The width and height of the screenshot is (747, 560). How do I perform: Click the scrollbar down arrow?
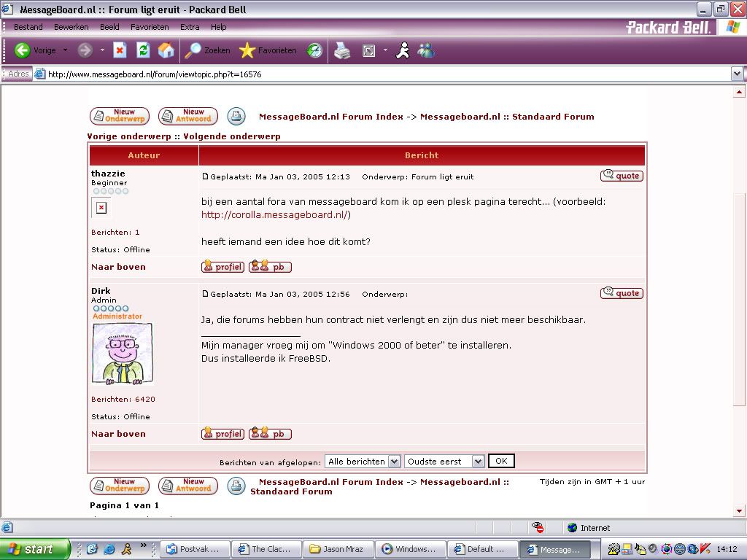[x=739, y=511]
